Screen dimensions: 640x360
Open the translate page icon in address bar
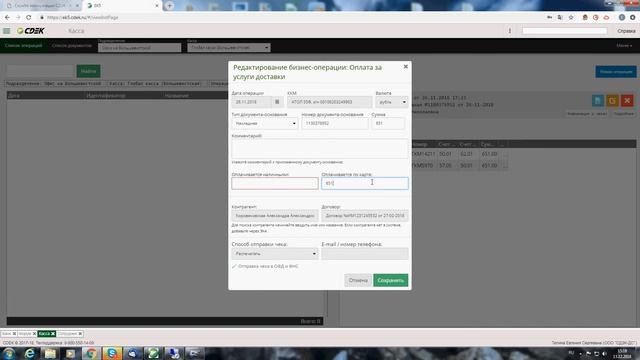click(x=560, y=18)
